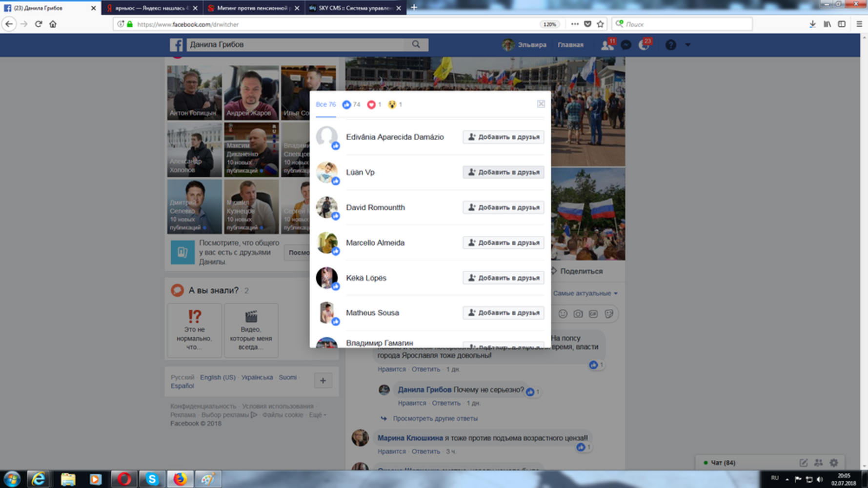Open Skype from the Windows taskbar
The width and height of the screenshot is (868, 488).
point(152,479)
